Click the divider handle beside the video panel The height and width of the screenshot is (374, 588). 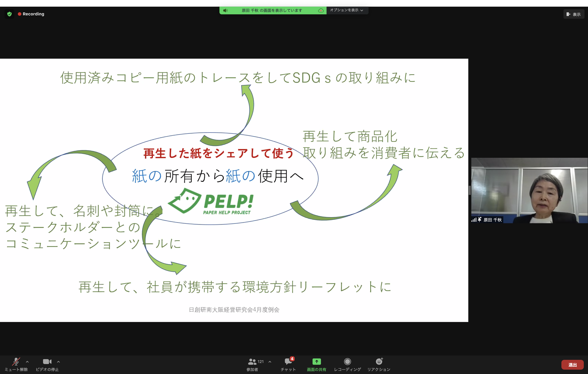[470, 190]
